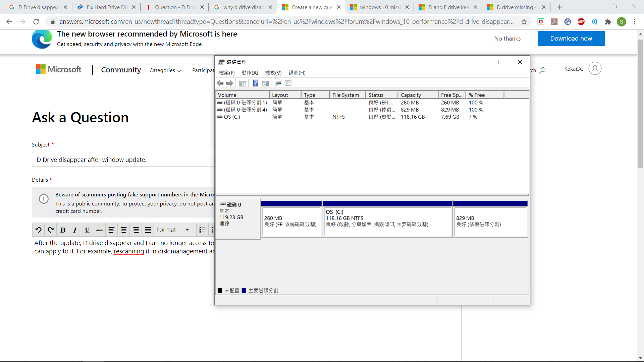
Task: Toggle the action pane in Disk Management
Action: point(265,83)
